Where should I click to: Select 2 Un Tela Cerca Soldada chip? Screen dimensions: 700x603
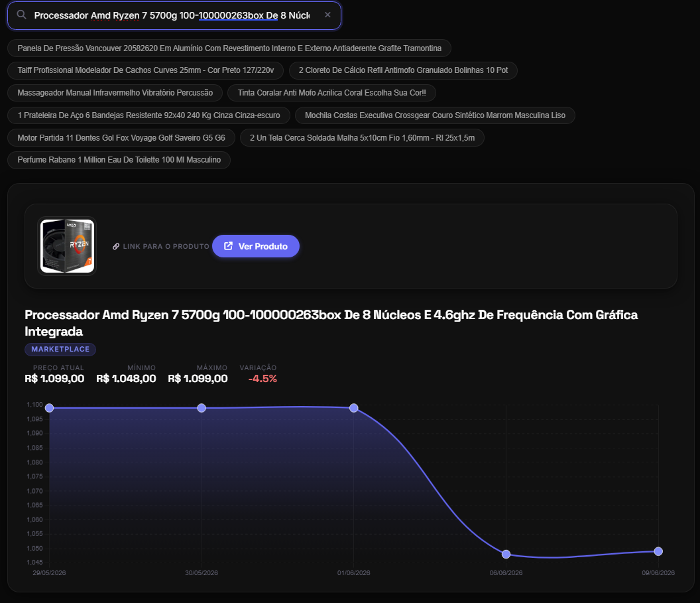click(x=362, y=137)
